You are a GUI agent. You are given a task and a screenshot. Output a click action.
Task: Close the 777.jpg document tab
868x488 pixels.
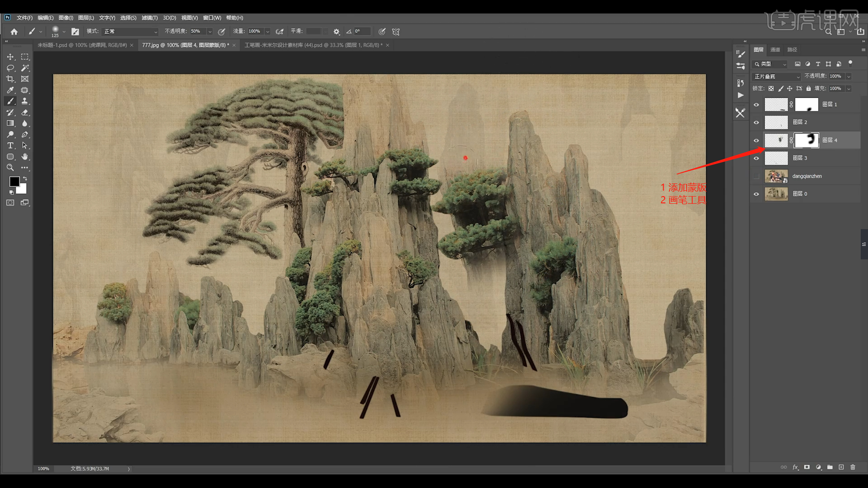click(234, 45)
